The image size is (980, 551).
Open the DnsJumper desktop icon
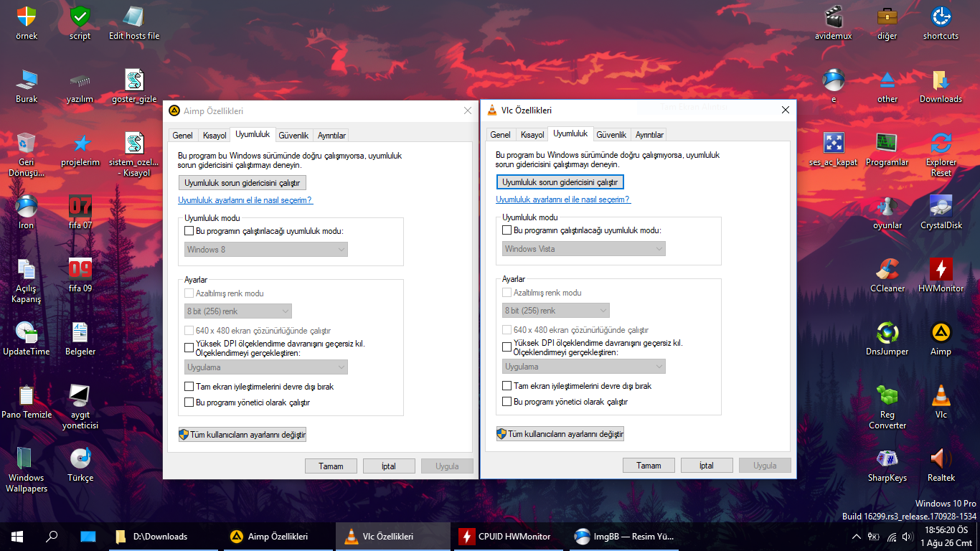click(x=887, y=339)
